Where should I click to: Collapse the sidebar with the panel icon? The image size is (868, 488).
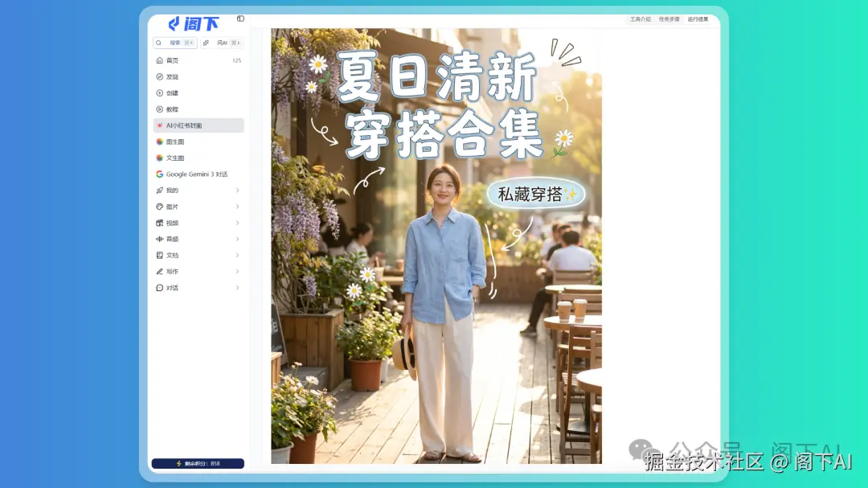240,17
